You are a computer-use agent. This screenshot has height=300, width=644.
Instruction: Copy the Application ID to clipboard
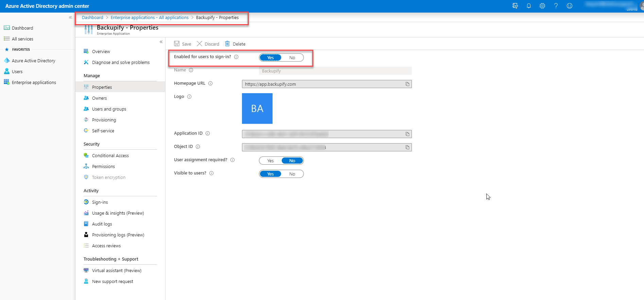[407, 134]
